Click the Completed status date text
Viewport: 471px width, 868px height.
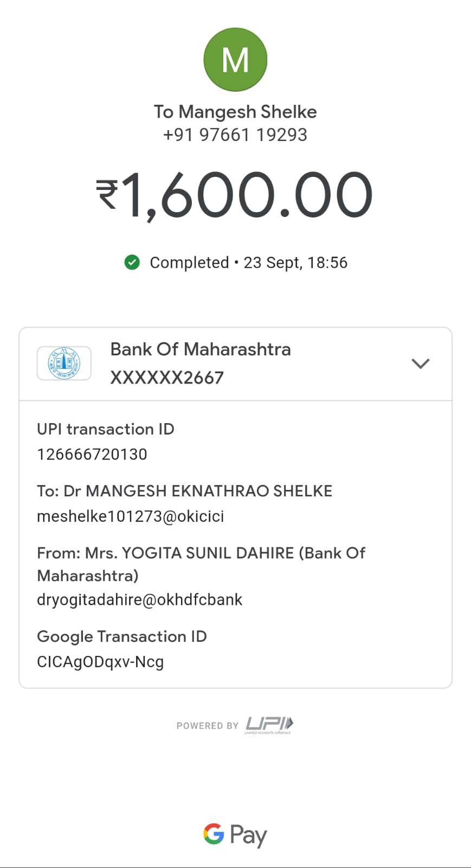coord(248,263)
